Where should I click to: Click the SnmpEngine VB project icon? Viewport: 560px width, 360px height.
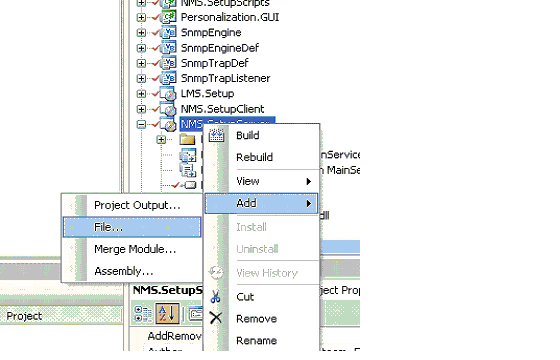click(169, 32)
